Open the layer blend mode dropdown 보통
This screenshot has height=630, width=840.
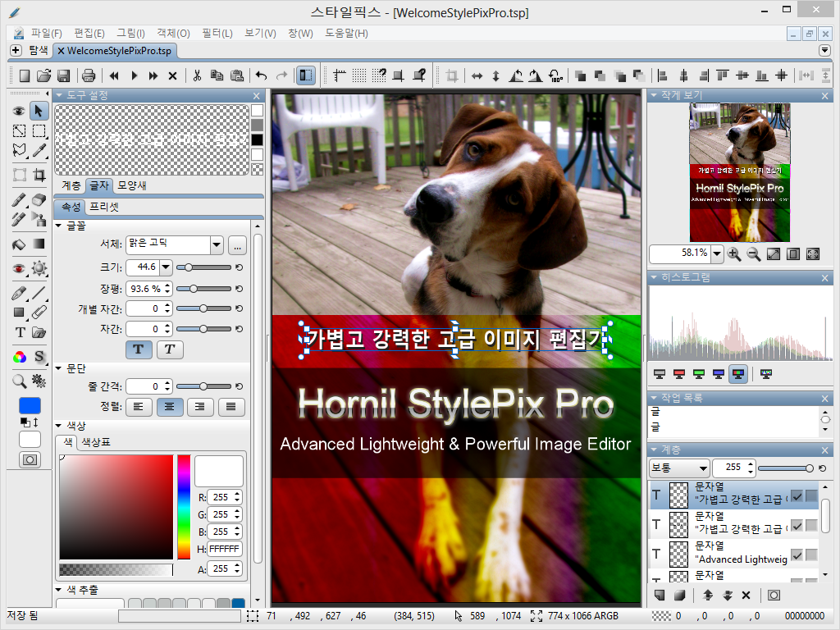[x=679, y=468]
